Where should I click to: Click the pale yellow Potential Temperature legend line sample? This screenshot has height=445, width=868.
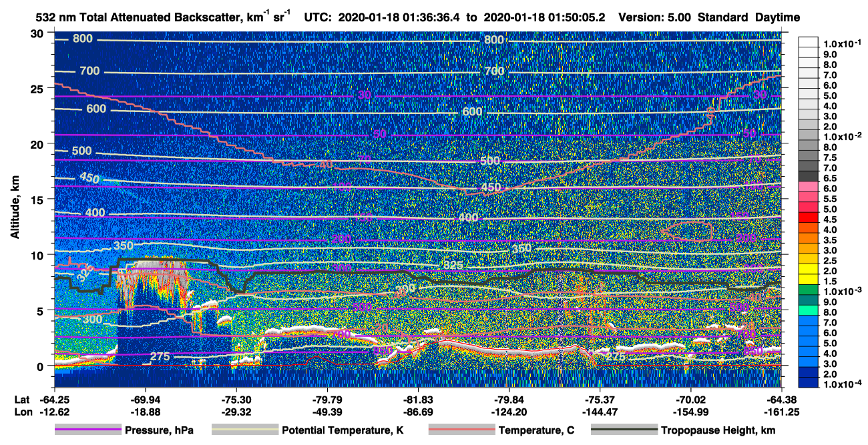(x=244, y=430)
